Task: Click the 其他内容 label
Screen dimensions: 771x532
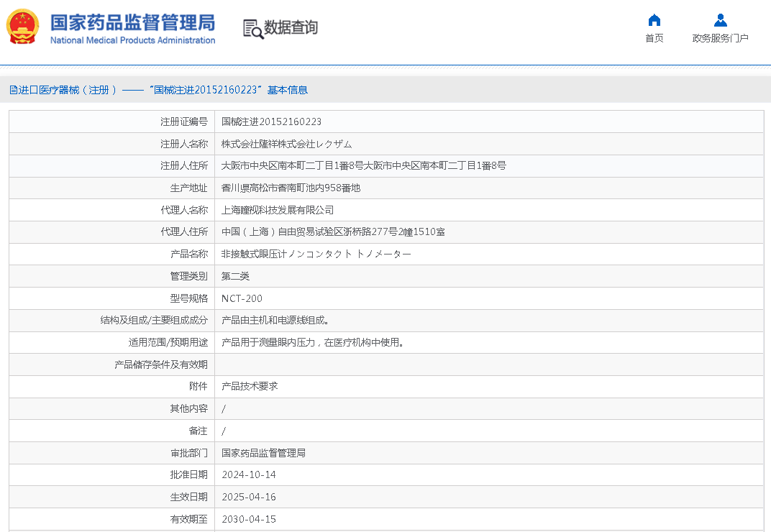Action: click(189, 408)
